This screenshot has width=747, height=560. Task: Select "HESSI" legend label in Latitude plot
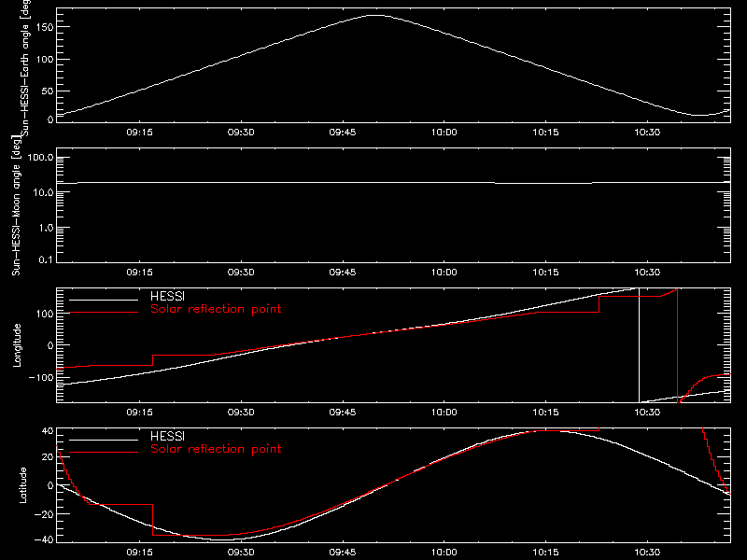(167, 436)
